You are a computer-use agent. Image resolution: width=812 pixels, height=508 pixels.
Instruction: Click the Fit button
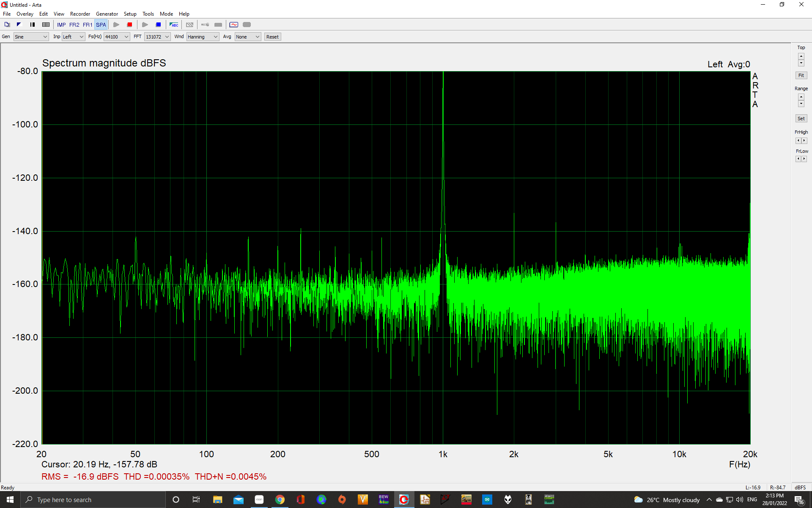pyautogui.click(x=801, y=75)
